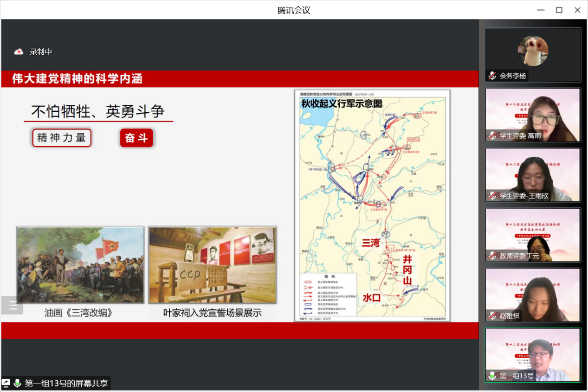
Task: Click muted mic icon of 教师评委丁云
Action: pos(492,256)
